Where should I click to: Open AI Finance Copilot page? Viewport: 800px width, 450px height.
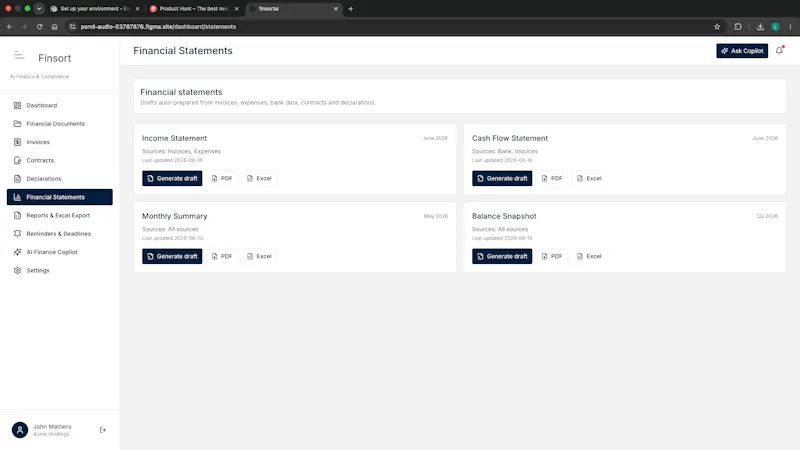pyautogui.click(x=60, y=252)
